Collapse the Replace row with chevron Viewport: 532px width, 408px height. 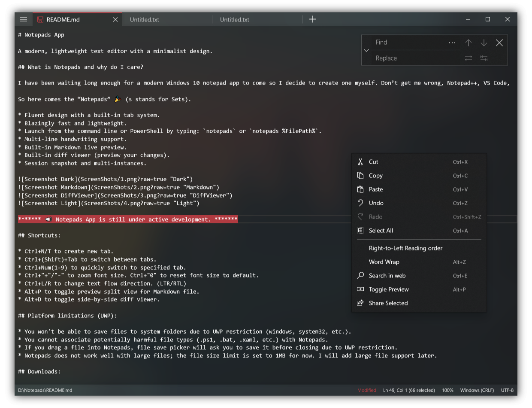(366, 50)
